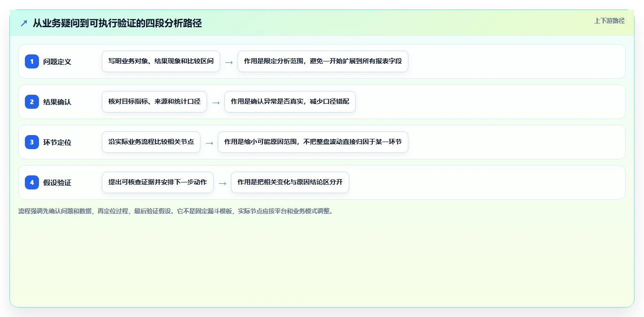The width and height of the screenshot is (644, 317).
Task: Click the box 作用是缩小可能原因范围
Action: [x=313, y=142]
